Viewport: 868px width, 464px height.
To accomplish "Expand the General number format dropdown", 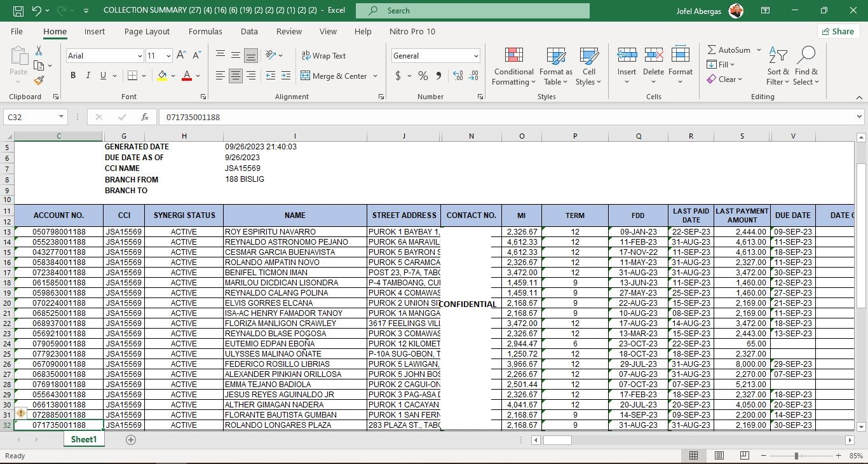I will (x=475, y=56).
